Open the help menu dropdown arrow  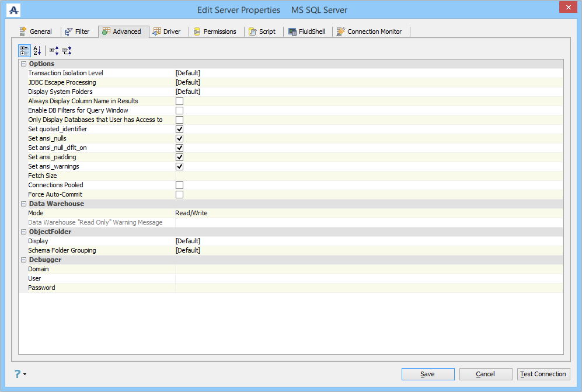(25, 374)
